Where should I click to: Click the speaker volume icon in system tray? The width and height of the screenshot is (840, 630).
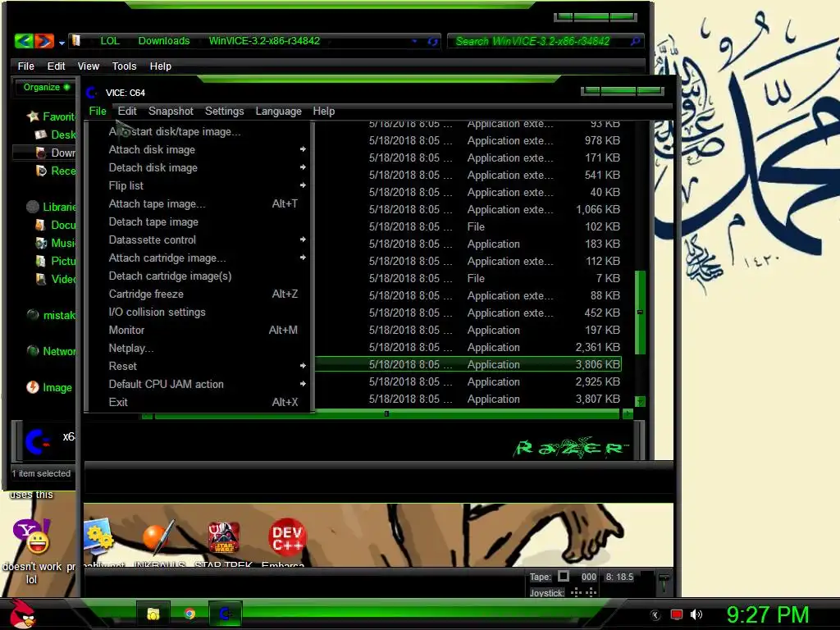point(696,614)
